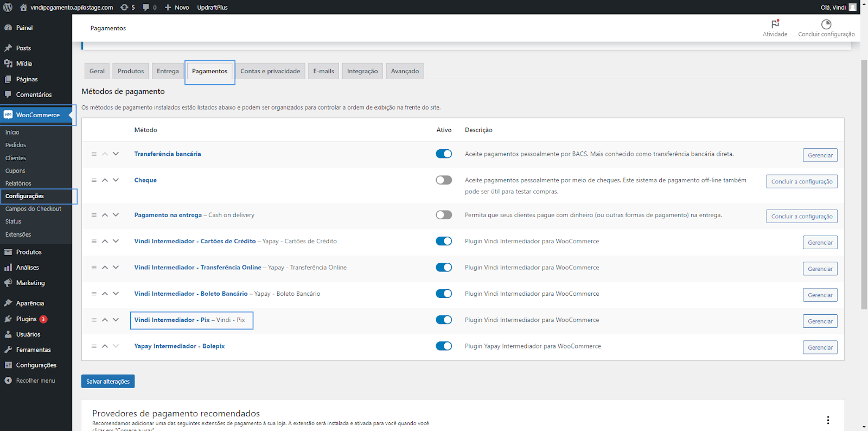Toggle Vindi Boleto Bancário method
This screenshot has height=431, width=868.
[444, 294]
